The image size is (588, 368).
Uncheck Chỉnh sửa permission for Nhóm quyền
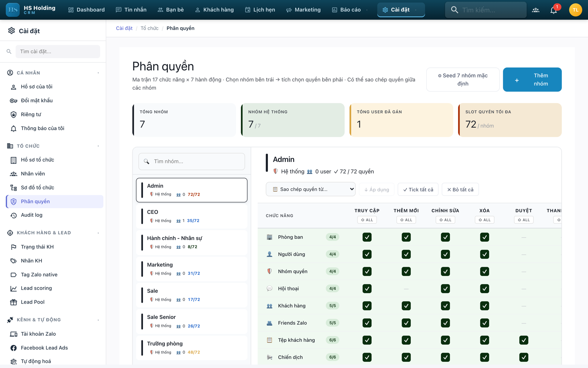445,272
